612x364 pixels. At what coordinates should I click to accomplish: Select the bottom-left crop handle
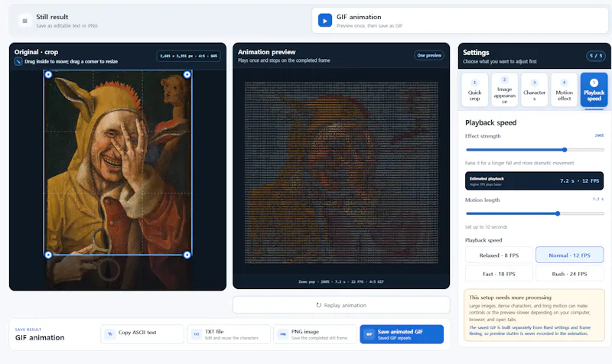point(48,255)
